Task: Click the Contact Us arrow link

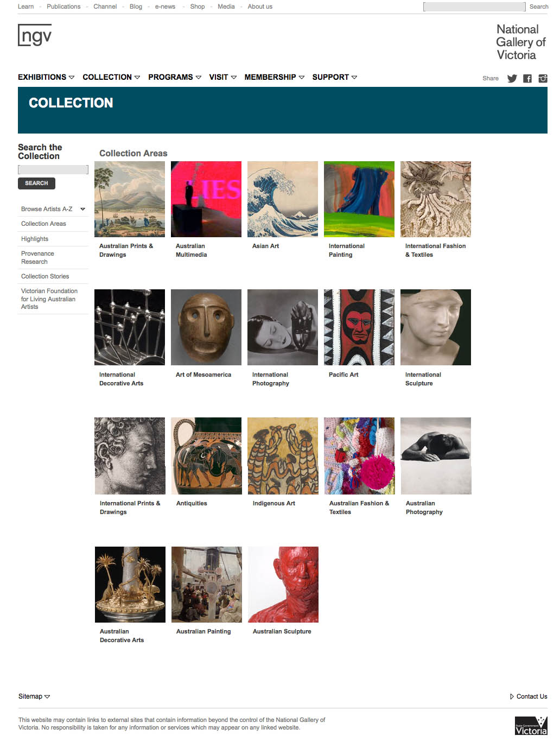Action: click(x=529, y=696)
